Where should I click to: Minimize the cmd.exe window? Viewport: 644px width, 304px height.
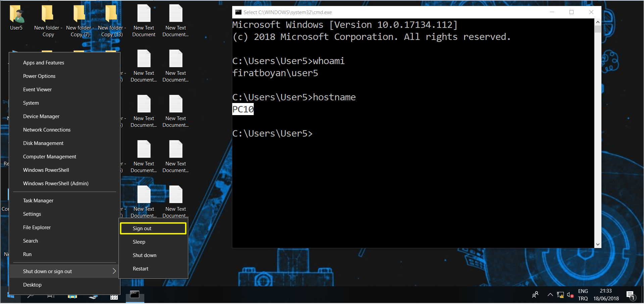(552, 12)
